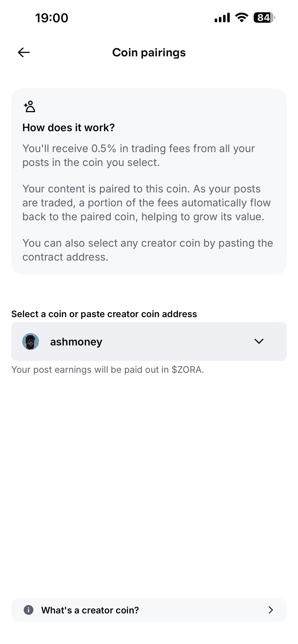298x644 pixels.
Task: Tap the "Your content is paired" paragraph
Action: (x=146, y=203)
